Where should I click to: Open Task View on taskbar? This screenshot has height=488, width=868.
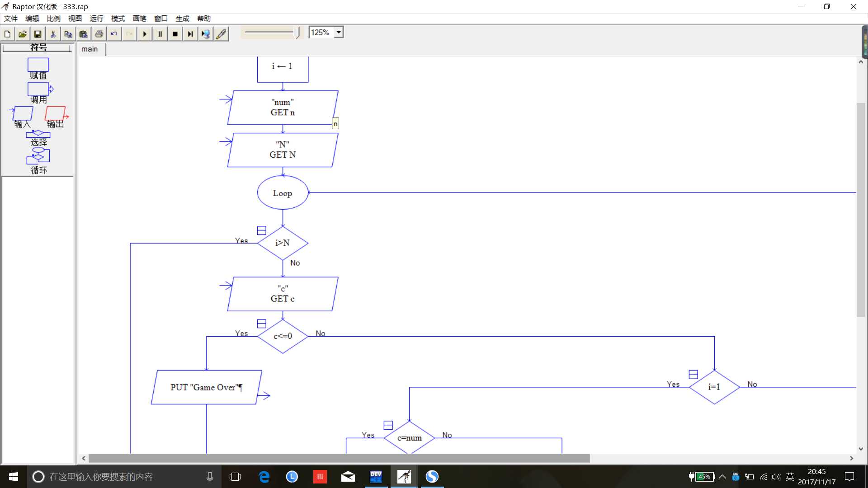click(x=235, y=477)
